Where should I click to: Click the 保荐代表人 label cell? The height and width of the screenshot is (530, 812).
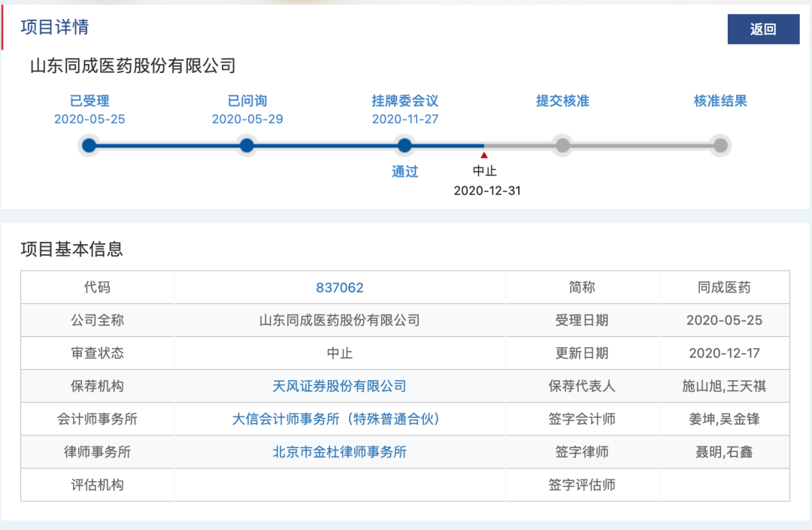[582, 386]
